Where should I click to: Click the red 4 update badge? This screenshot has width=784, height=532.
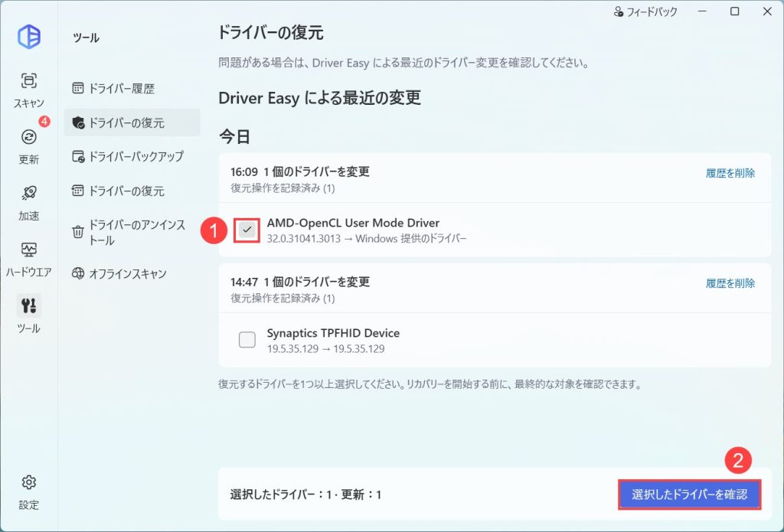point(44,121)
